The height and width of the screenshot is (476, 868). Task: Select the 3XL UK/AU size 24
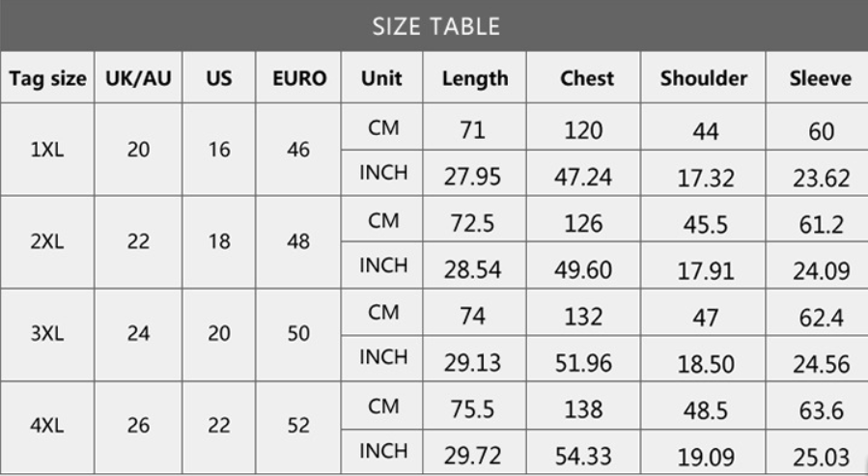click(138, 334)
